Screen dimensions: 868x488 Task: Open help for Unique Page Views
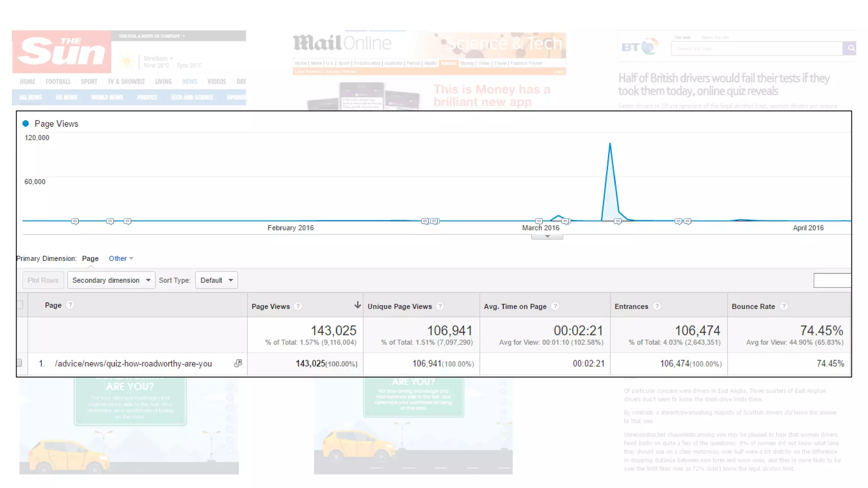click(x=440, y=306)
